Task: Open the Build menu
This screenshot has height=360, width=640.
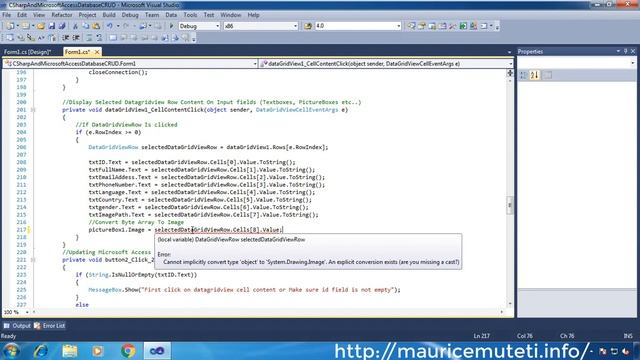Action: pos(109,15)
